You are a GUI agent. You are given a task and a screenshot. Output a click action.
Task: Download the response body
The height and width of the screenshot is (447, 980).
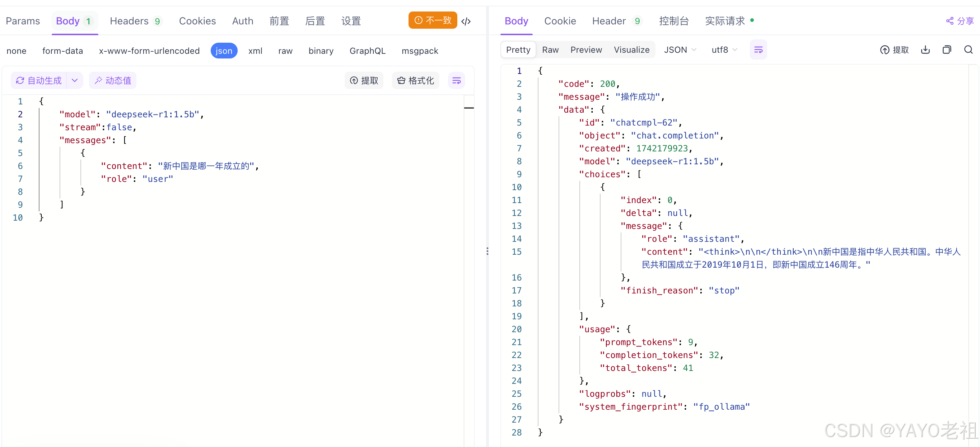pos(925,50)
